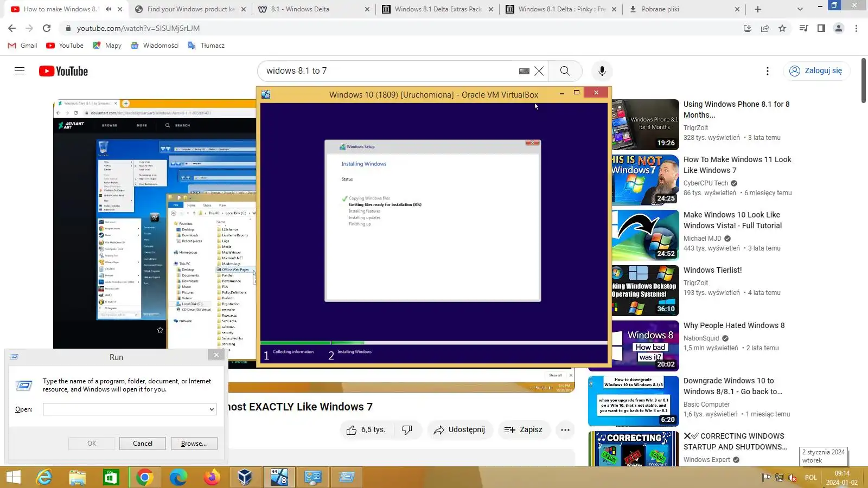Expand the Open combo box in Run dialog
The width and height of the screenshot is (868, 488).
point(212,409)
